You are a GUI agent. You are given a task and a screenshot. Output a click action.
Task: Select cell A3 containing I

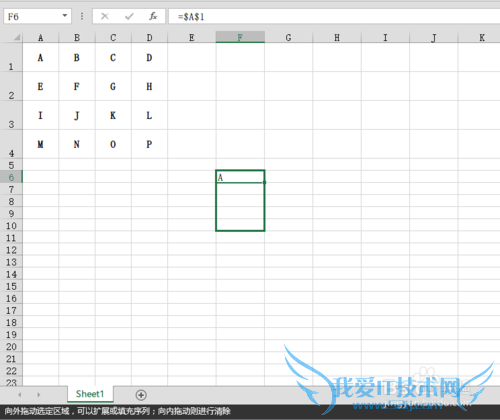click(41, 115)
